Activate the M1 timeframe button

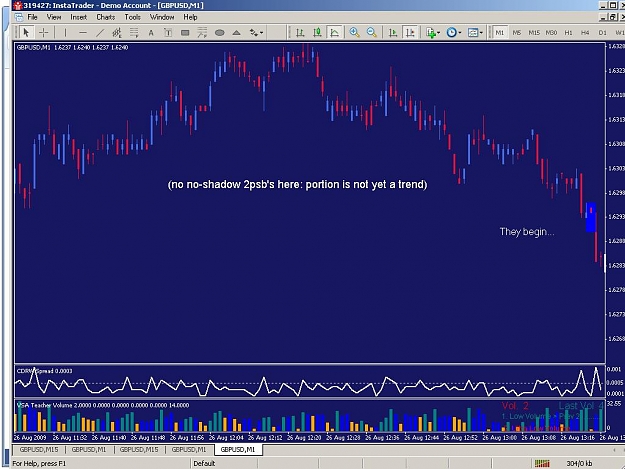click(x=499, y=33)
